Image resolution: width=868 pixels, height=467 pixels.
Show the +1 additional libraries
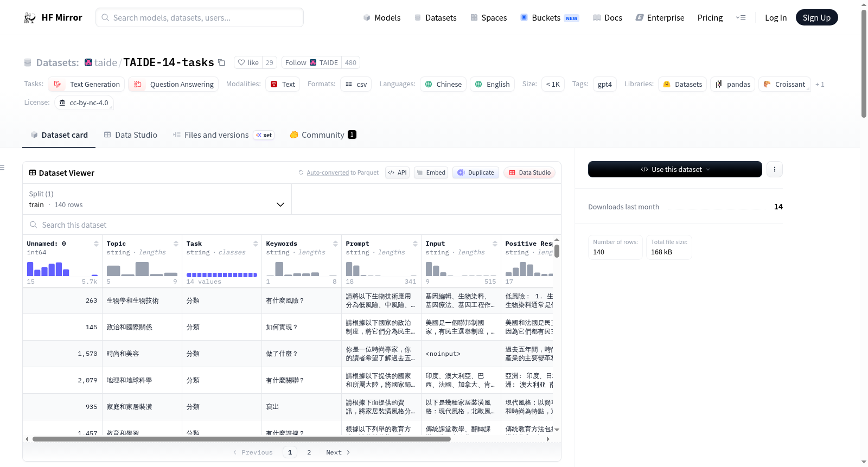tap(820, 84)
